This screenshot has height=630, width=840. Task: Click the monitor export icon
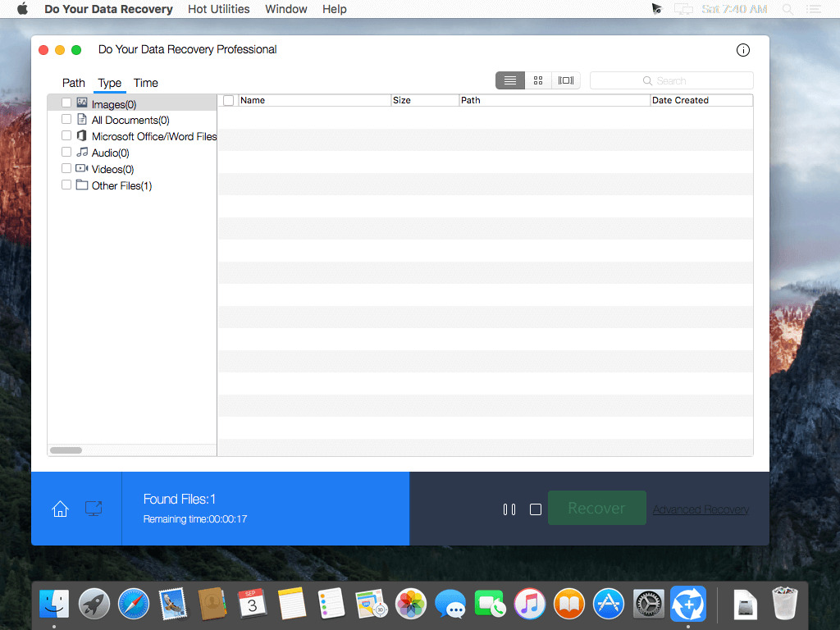[x=94, y=509]
